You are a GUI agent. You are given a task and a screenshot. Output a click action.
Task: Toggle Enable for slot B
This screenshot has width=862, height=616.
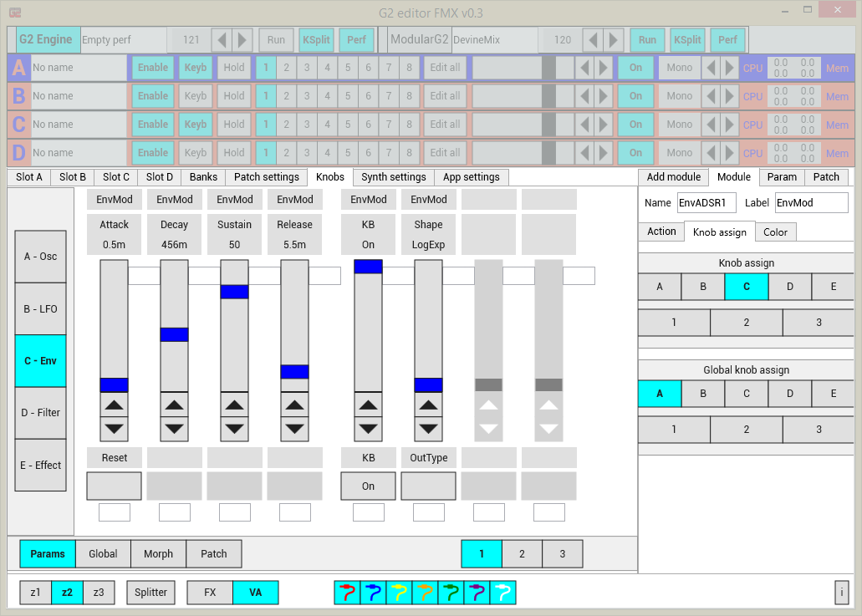(153, 96)
